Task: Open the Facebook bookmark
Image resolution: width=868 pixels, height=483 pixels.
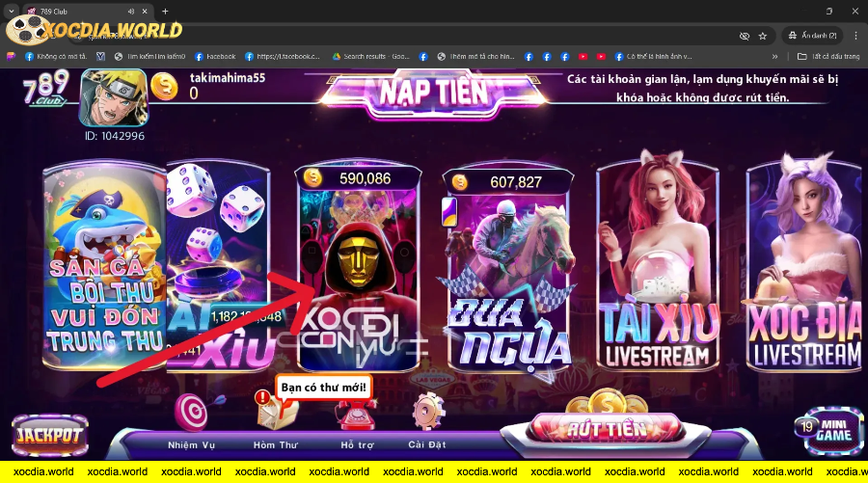Action: pyautogui.click(x=215, y=56)
